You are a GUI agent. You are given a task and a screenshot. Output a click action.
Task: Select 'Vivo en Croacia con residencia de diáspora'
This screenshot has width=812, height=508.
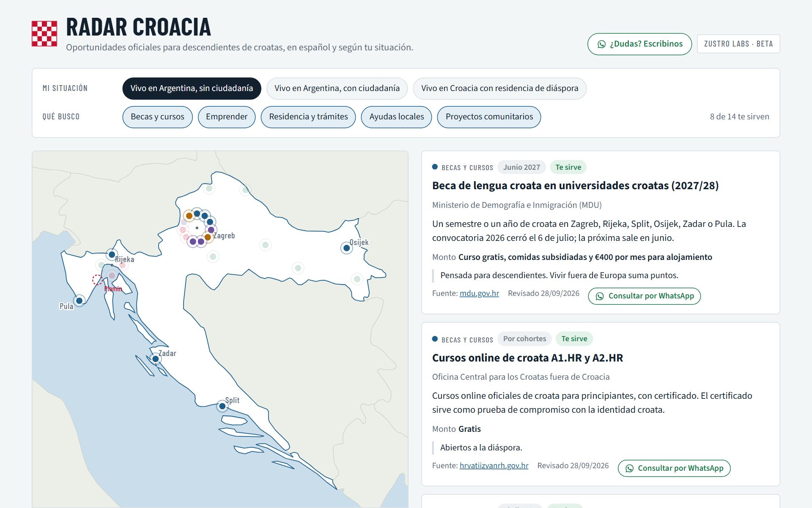click(499, 88)
